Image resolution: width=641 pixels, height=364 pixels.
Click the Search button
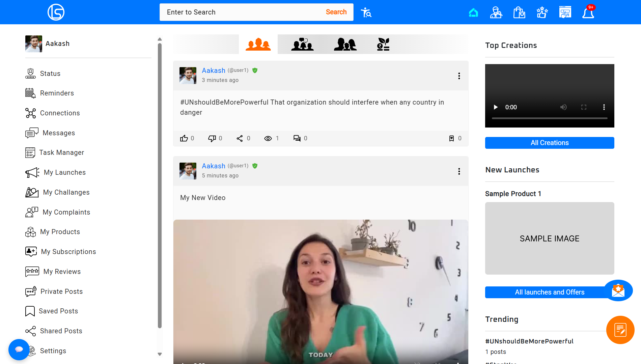click(x=336, y=12)
